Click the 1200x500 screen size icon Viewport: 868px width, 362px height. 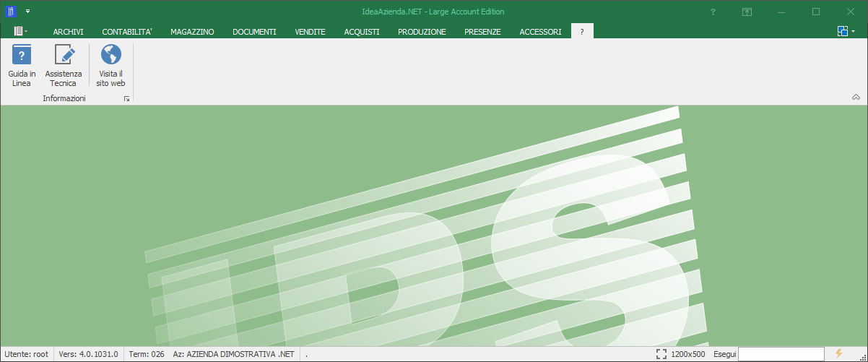point(661,354)
